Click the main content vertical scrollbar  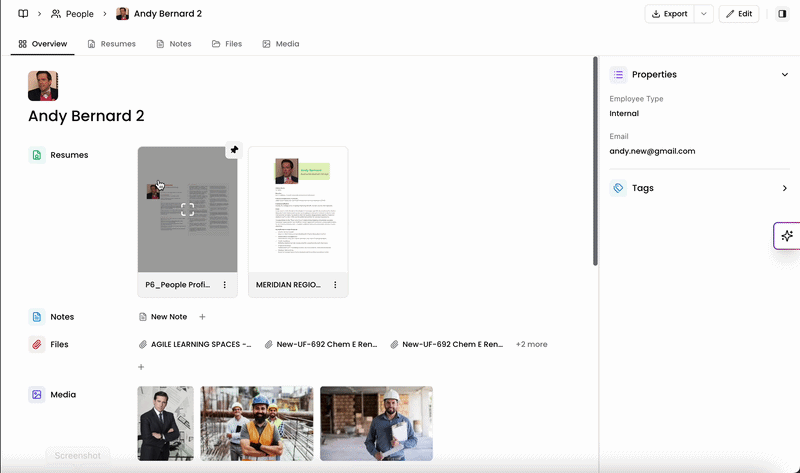point(595,161)
